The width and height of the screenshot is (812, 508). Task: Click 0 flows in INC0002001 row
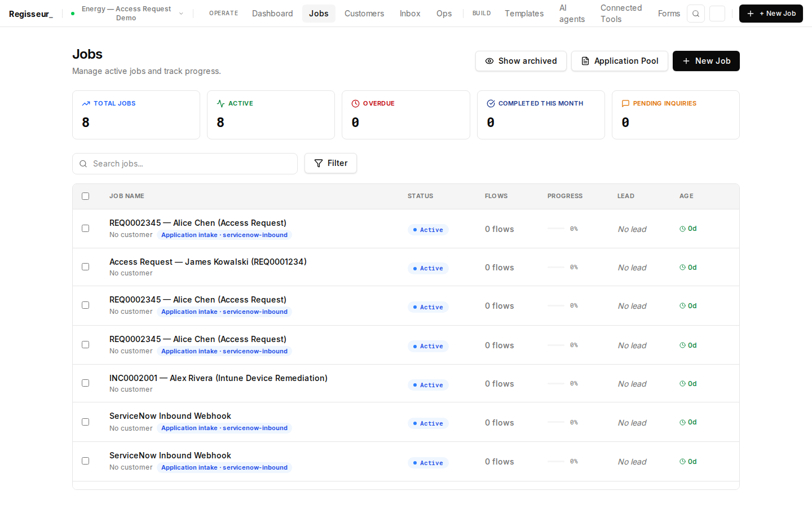[500, 384]
